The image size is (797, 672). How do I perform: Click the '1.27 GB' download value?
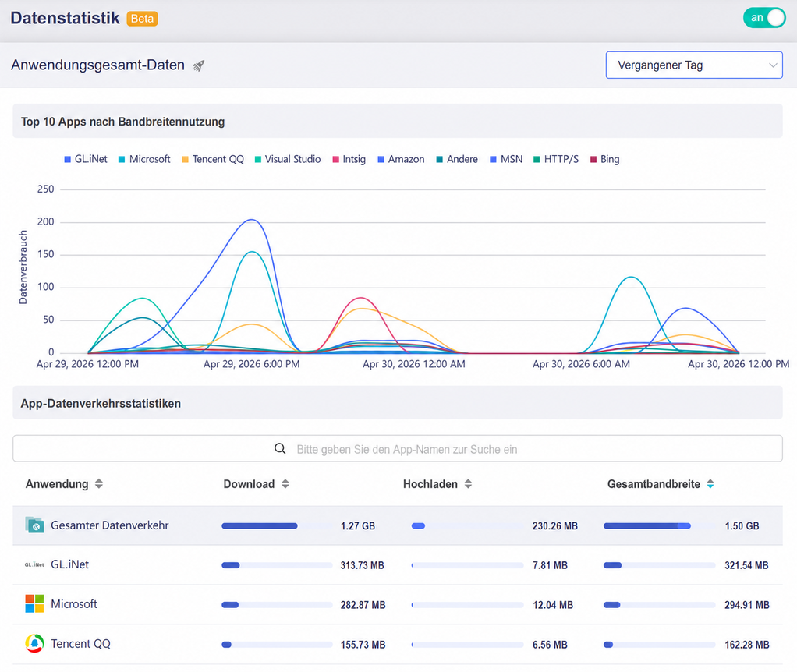(x=358, y=526)
